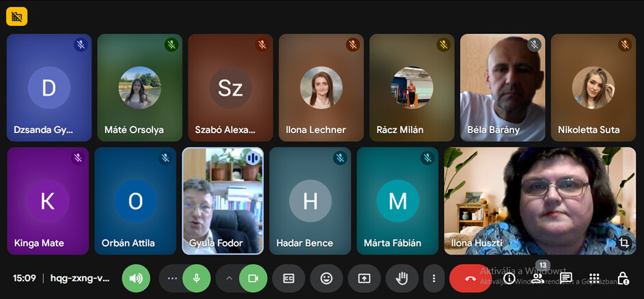Show the participants list panel
The height and width of the screenshot is (299, 644).
coord(537,279)
